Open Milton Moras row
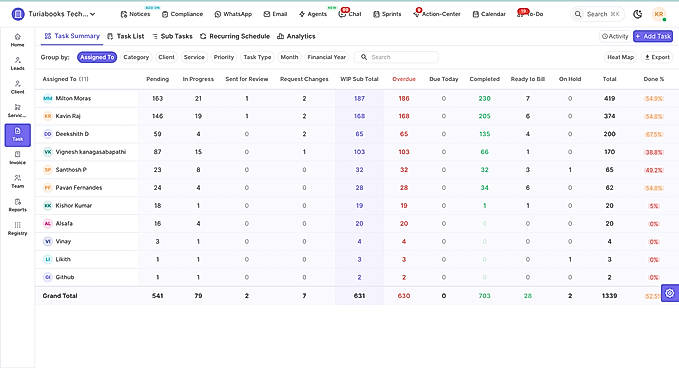This screenshot has height=368, width=679. pos(357,99)
